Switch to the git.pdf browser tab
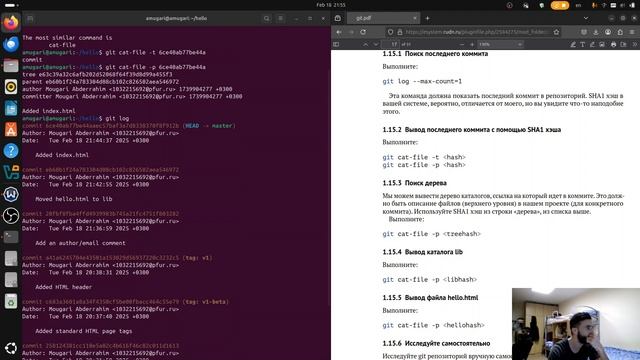This screenshot has height=360, width=640. pyautogui.click(x=383, y=18)
